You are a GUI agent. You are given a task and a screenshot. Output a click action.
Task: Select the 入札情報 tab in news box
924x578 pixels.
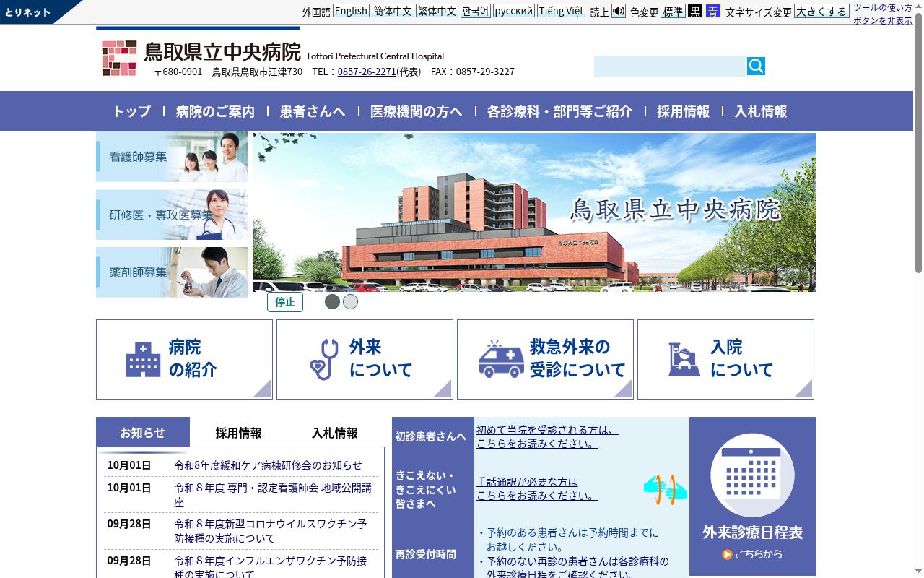(335, 433)
